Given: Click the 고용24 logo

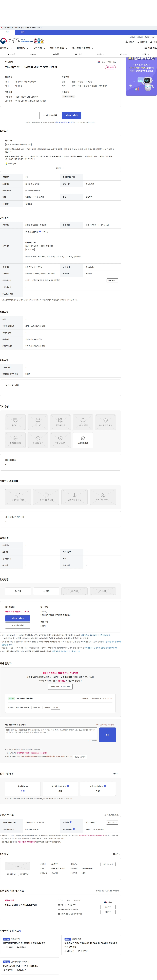Looking at the screenshot, I should (x=10, y=41).
